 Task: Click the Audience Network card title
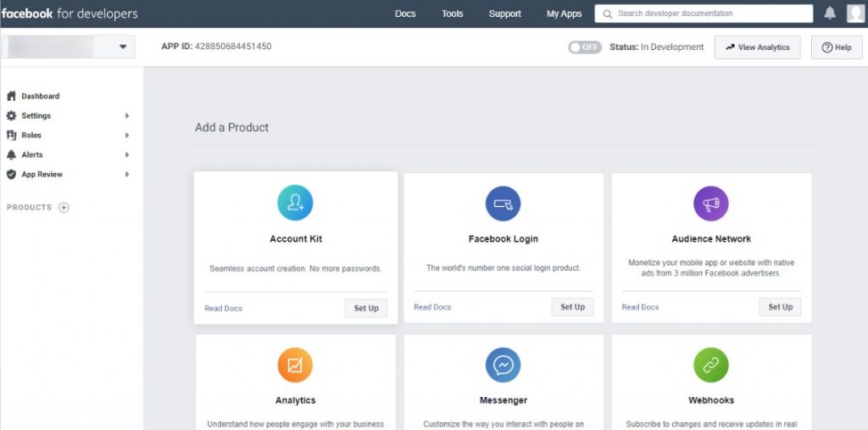711,239
